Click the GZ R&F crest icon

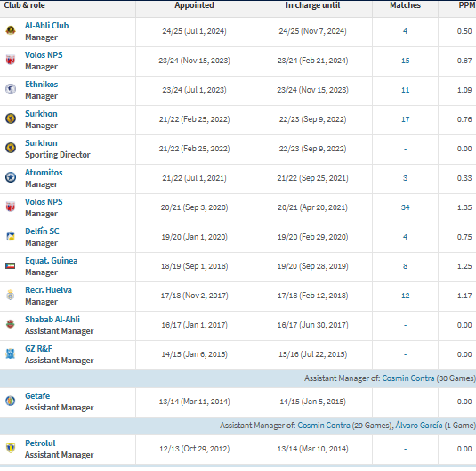tap(11, 353)
